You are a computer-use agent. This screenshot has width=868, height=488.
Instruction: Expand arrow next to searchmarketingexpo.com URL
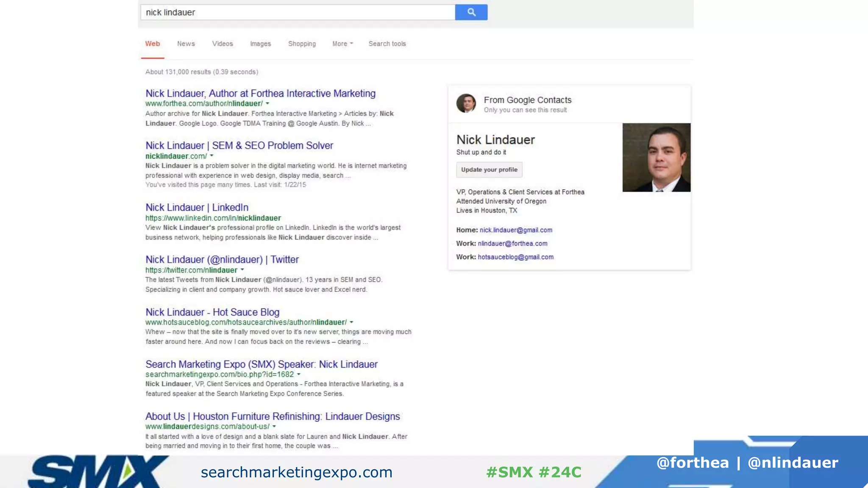tap(299, 374)
